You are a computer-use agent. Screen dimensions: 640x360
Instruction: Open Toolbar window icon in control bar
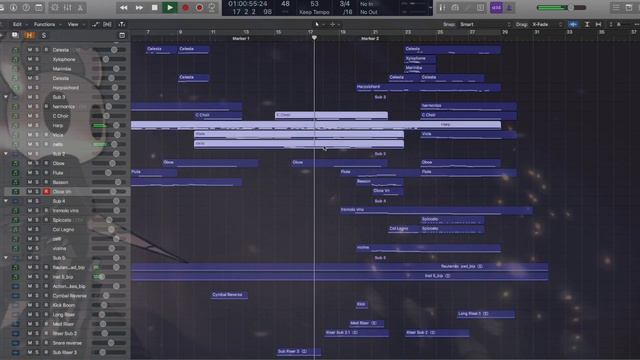[x=39, y=7]
